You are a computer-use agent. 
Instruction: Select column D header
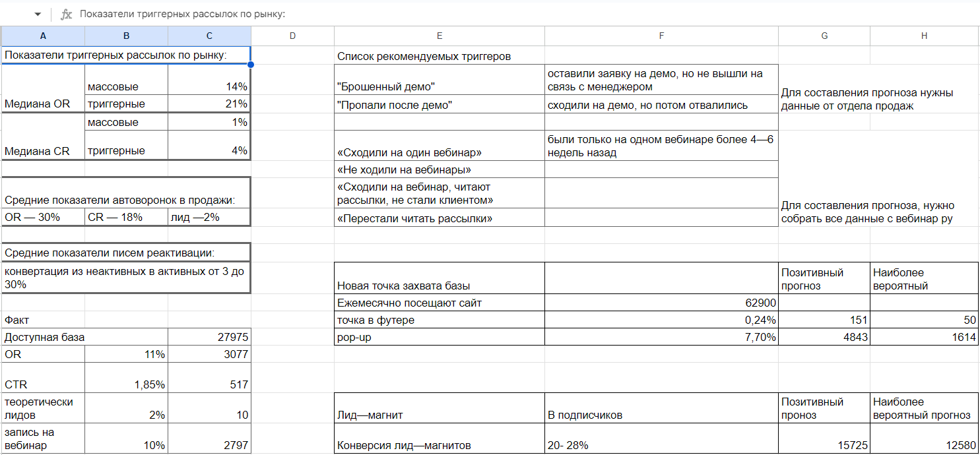click(292, 36)
